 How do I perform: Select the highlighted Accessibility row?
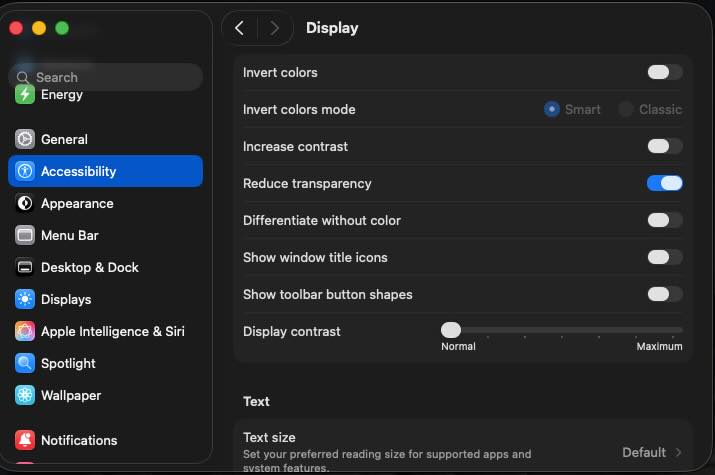pyautogui.click(x=105, y=171)
